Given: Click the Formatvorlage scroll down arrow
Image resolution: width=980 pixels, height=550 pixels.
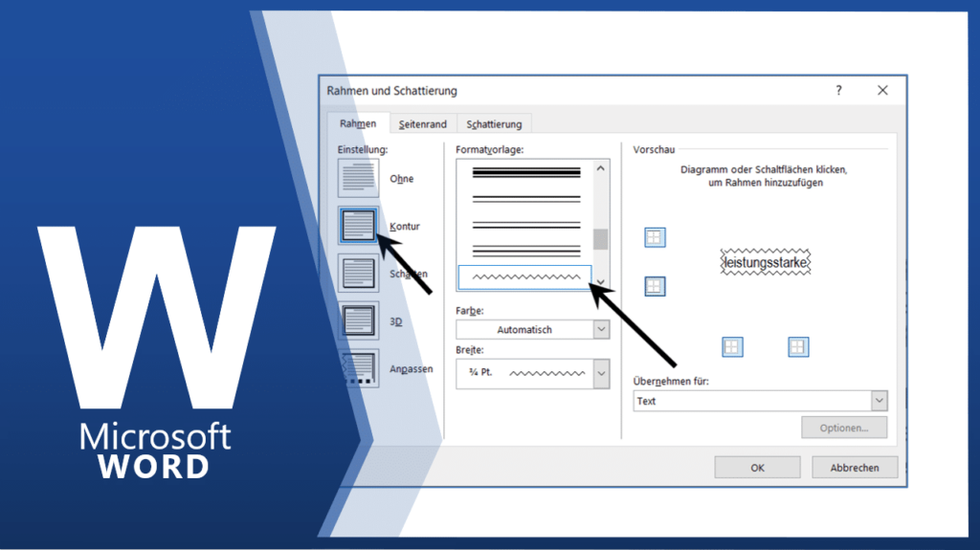Looking at the screenshot, I should [x=601, y=282].
